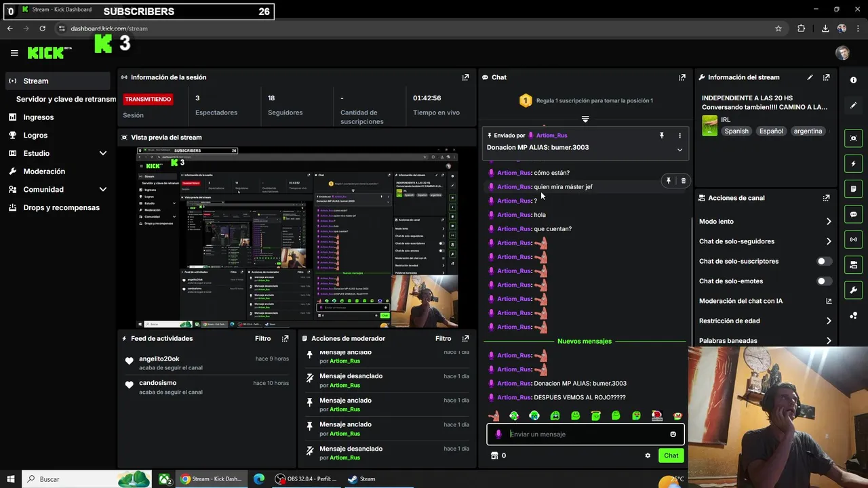Click follower candosismo in activity feed

(157, 383)
